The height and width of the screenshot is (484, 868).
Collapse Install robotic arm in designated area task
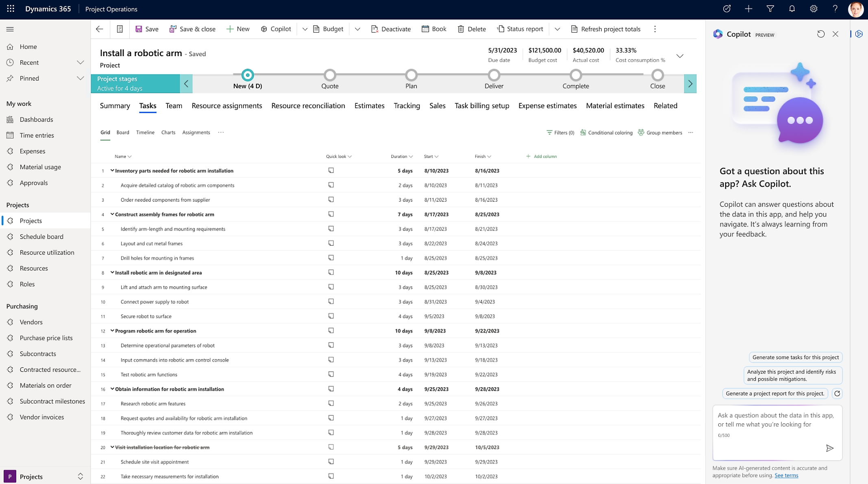pos(112,273)
